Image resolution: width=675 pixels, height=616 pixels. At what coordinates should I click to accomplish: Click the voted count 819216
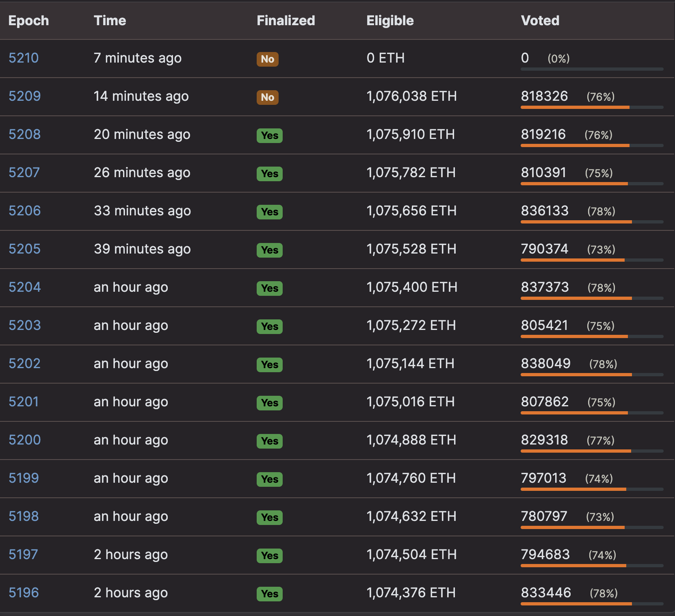coord(543,134)
